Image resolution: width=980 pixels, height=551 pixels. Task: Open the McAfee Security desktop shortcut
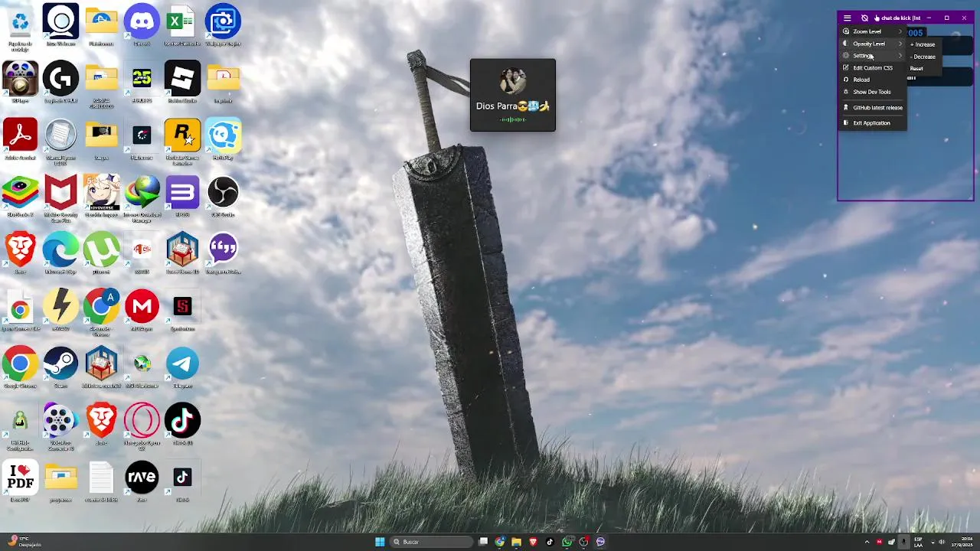60,199
